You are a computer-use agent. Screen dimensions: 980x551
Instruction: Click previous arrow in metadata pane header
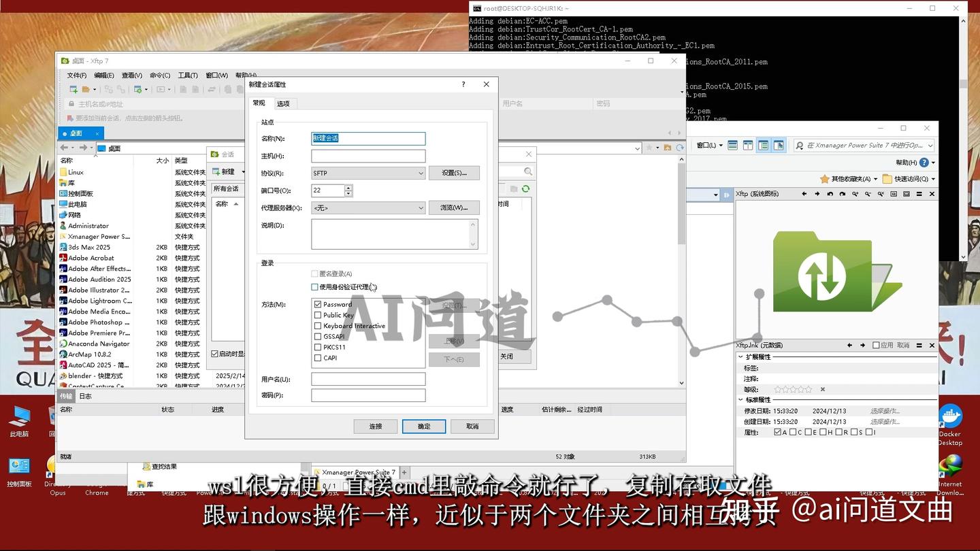coord(849,346)
